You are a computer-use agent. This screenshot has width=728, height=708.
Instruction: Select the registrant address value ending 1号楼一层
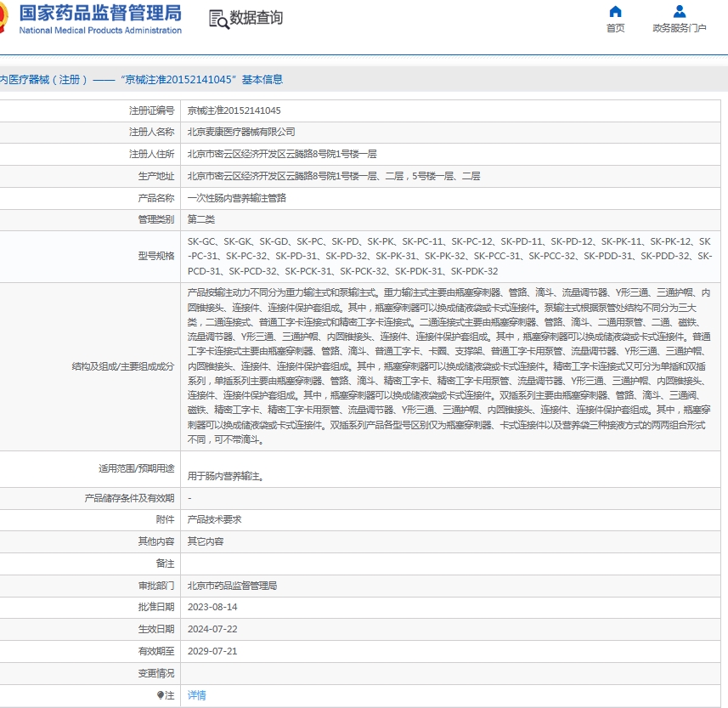[x=282, y=154]
